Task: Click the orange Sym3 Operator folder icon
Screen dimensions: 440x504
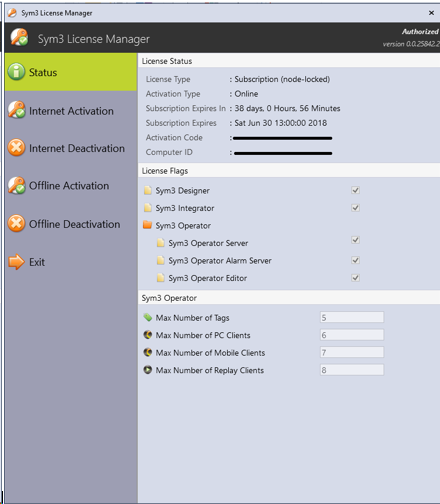Action: pos(147,225)
